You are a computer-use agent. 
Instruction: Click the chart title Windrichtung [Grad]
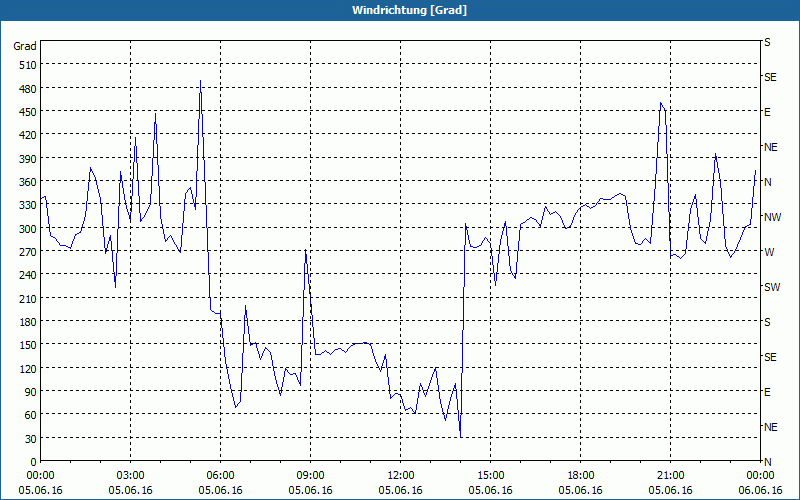[409, 10]
